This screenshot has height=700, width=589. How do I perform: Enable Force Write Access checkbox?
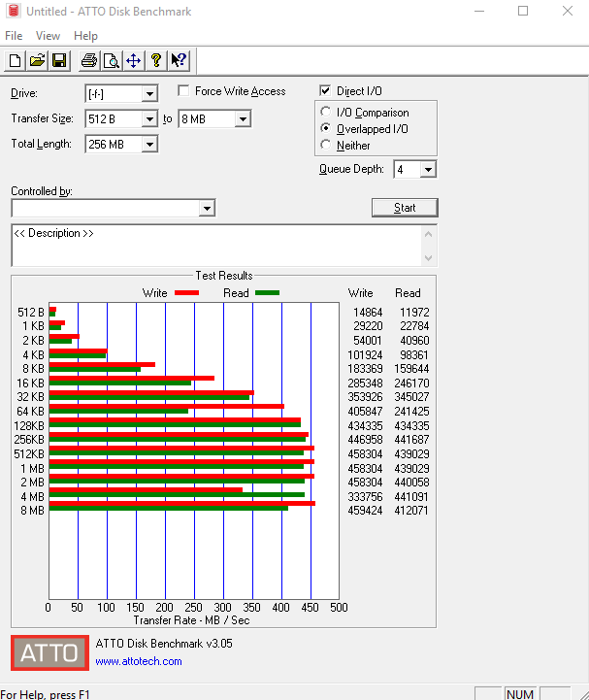click(x=183, y=90)
